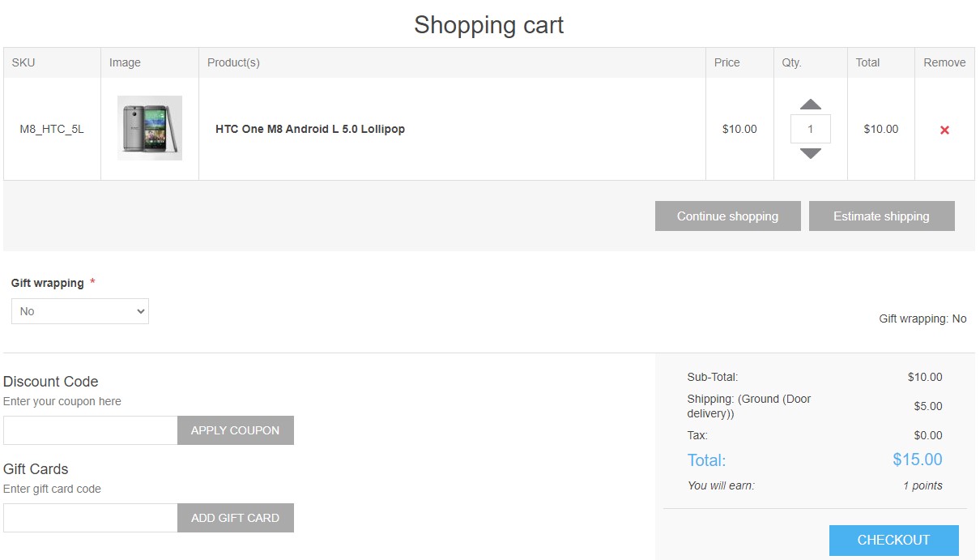Click the Price column header
Screen dimensions: 980x560
click(727, 62)
